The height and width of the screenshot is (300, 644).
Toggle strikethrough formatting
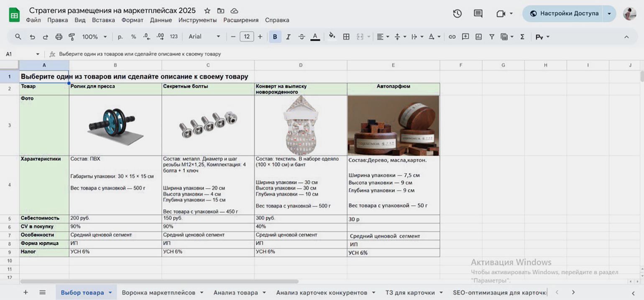coord(302,37)
